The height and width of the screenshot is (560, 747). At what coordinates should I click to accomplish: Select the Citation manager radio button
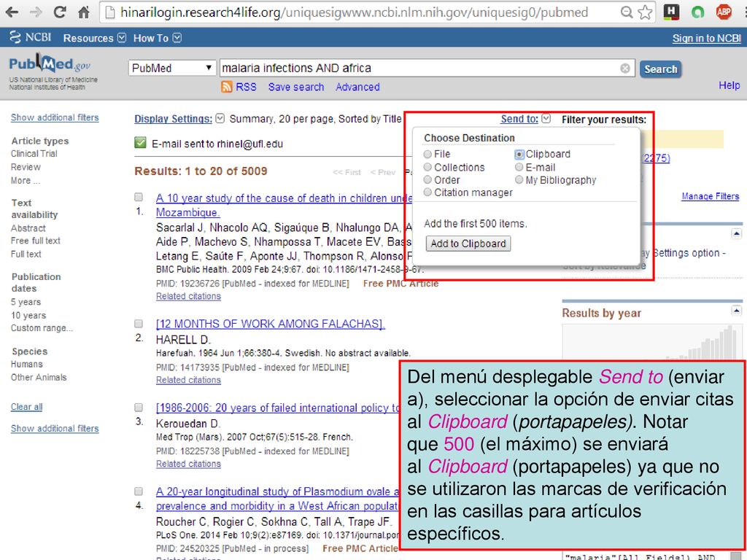tap(427, 192)
